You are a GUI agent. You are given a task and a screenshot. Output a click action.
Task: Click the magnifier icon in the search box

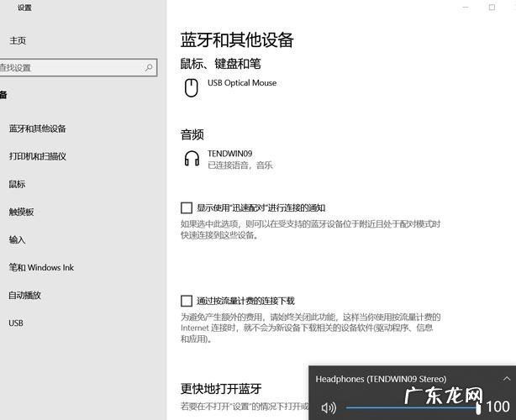(x=150, y=67)
